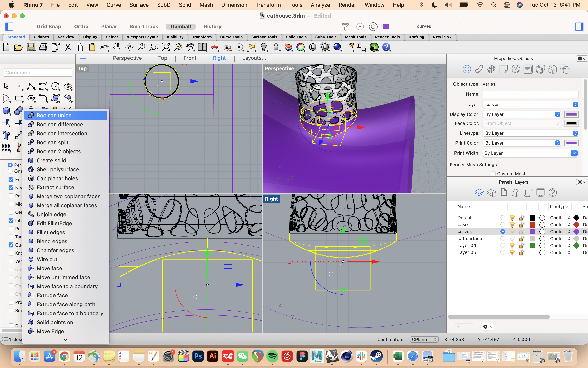588x368 pixels.
Task: Open Properties panel gear menu
Action: click(x=581, y=59)
